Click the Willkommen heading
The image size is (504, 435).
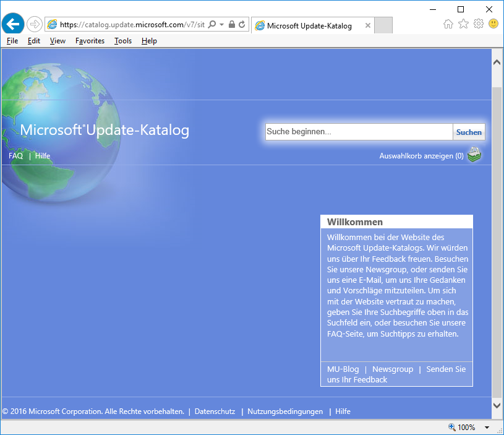tap(355, 222)
